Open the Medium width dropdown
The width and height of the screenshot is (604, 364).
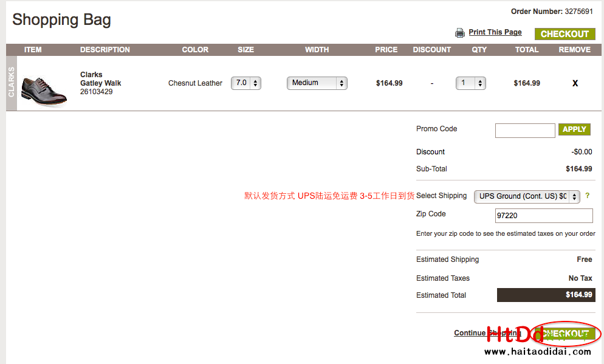click(x=317, y=83)
